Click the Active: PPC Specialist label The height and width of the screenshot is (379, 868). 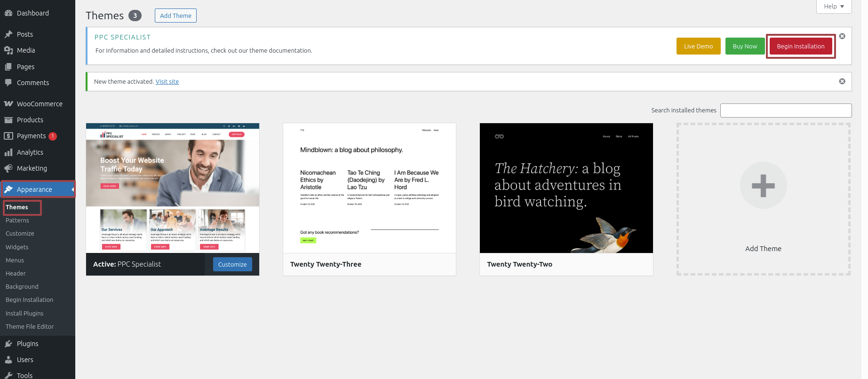[127, 264]
